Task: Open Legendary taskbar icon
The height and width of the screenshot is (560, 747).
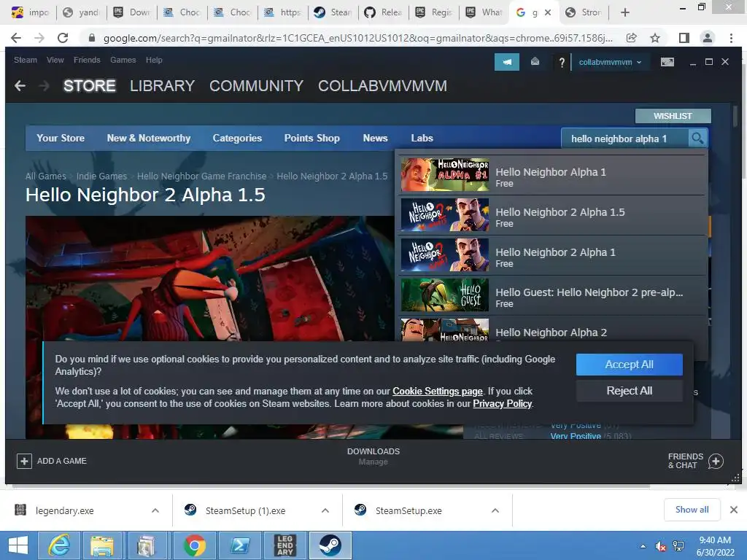Action: tap(285, 545)
